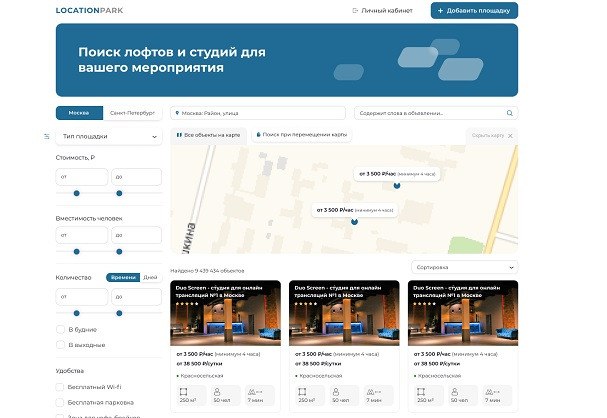Click the Содержит слова в объявлении field
The height and width of the screenshot is (418, 607).
click(x=436, y=113)
